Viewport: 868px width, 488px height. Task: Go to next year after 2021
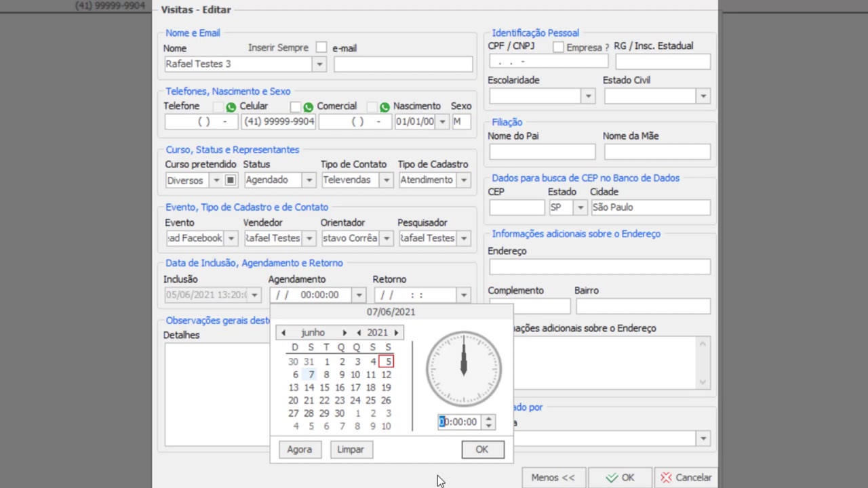click(x=396, y=333)
